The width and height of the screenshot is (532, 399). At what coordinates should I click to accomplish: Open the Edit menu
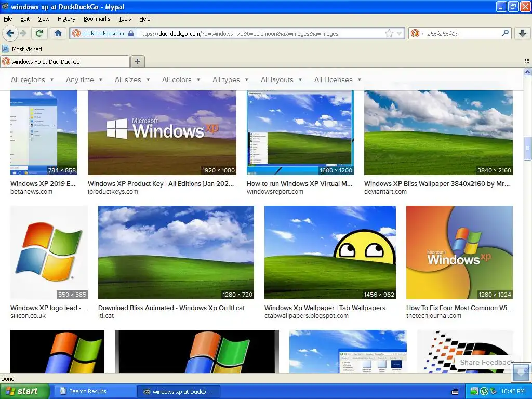coord(25,19)
